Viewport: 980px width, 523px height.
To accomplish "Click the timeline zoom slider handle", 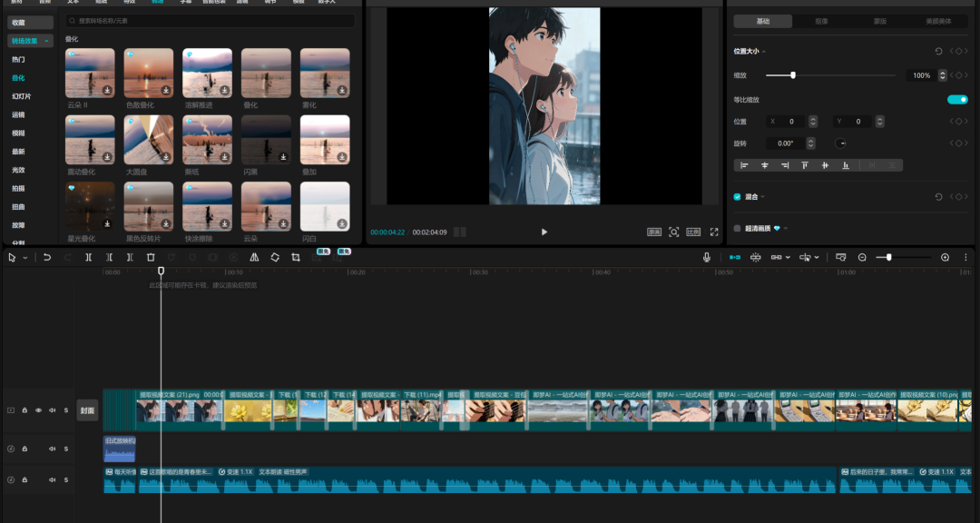I will coord(888,257).
